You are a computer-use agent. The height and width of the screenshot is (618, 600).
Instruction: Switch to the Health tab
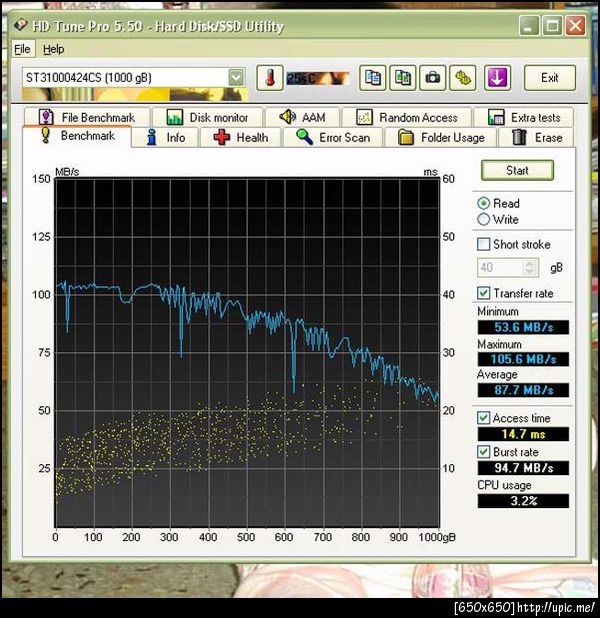(241, 138)
